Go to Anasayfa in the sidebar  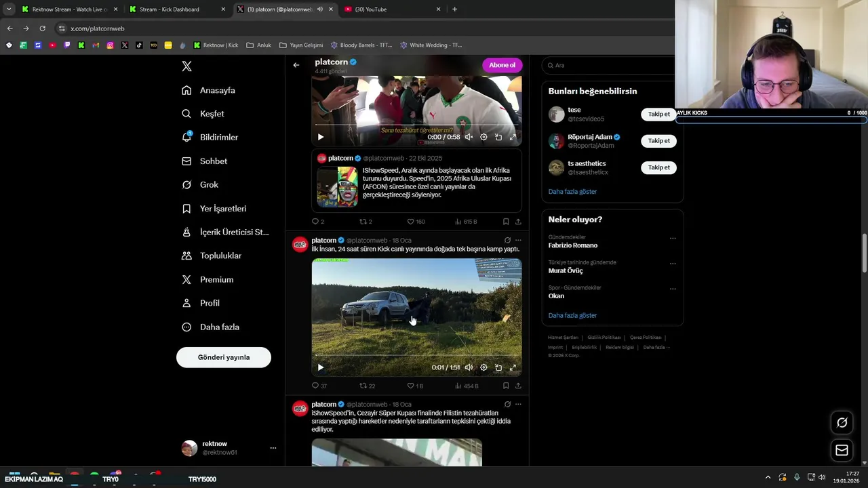(x=209, y=90)
